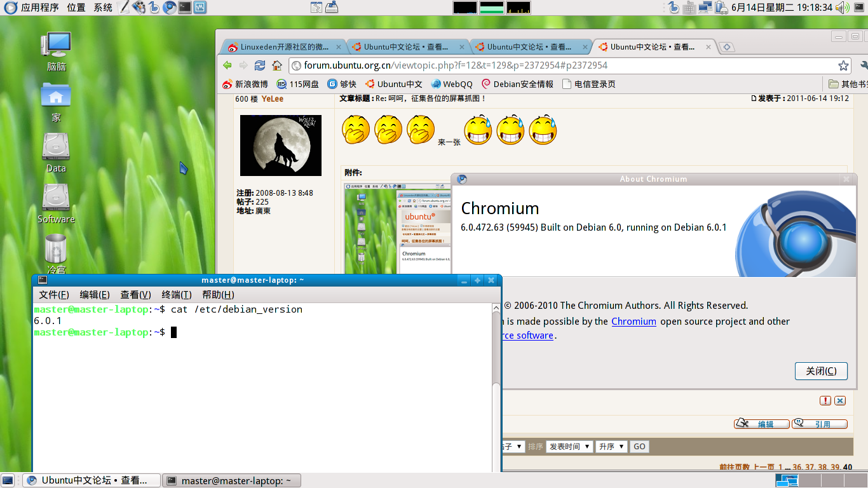Open the 位置 places menu
Viewport: 868px width, 488px height.
[x=76, y=8]
